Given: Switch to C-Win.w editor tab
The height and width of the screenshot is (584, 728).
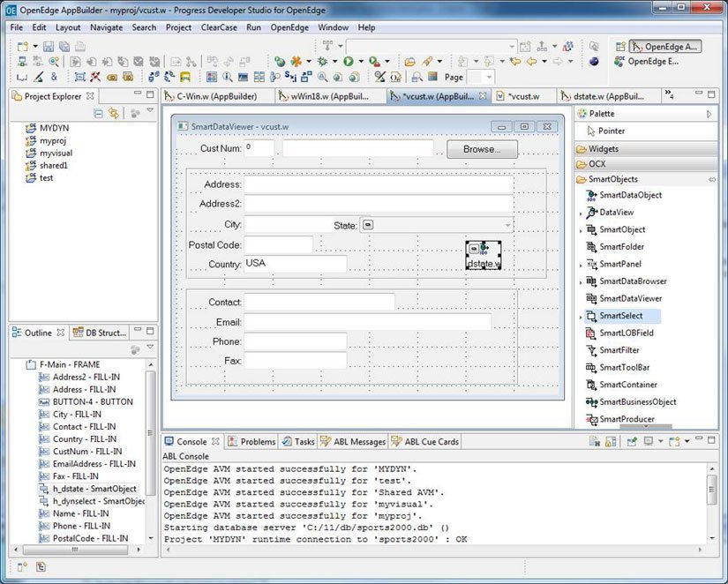Looking at the screenshot, I should pyautogui.click(x=214, y=96).
